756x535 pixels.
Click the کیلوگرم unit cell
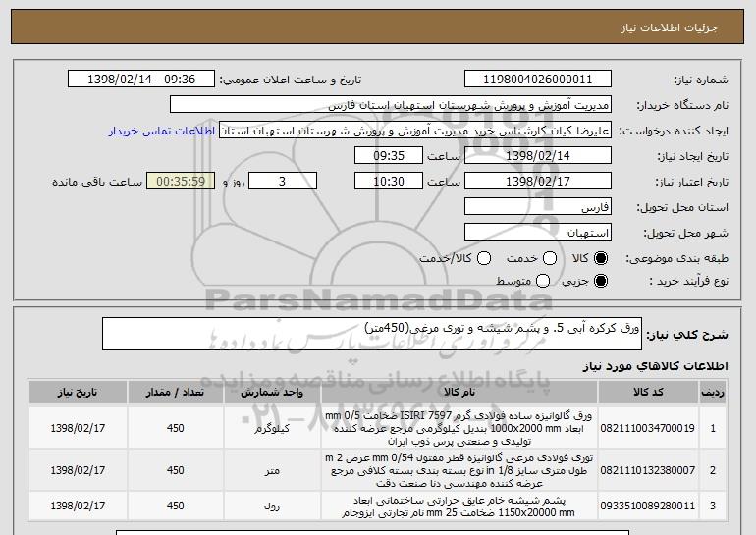(x=272, y=428)
